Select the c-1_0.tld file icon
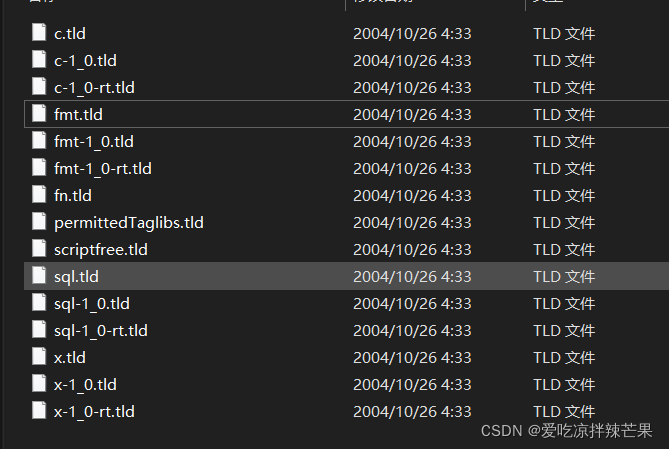This screenshot has width=669, height=449. (39, 60)
